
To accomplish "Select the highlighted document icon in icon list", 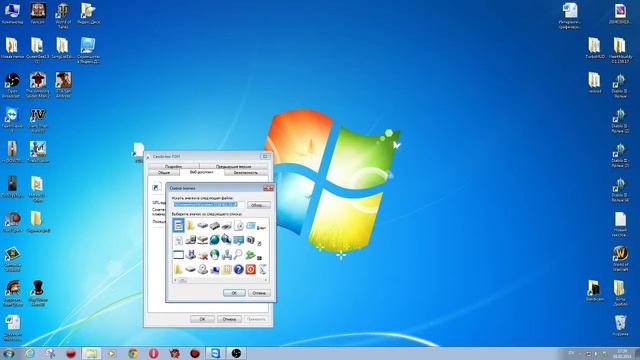I will coord(178,225).
